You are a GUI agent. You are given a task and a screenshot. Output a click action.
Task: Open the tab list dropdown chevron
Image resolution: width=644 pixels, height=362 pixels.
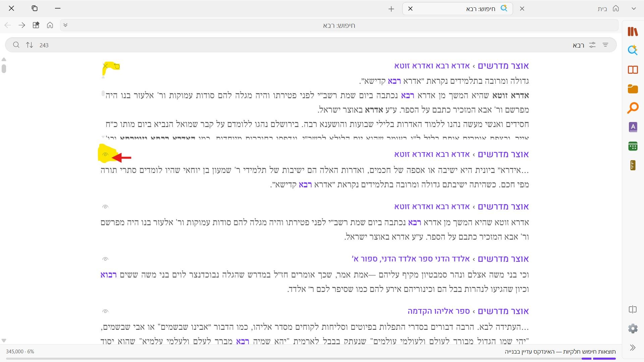[x=634, y=9]
